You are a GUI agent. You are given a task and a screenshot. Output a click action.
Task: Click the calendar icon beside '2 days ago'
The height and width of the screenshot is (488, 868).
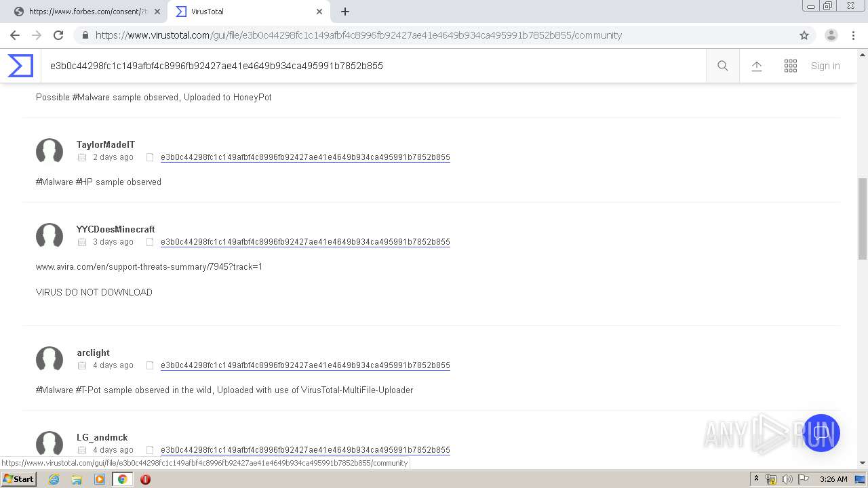82,157
